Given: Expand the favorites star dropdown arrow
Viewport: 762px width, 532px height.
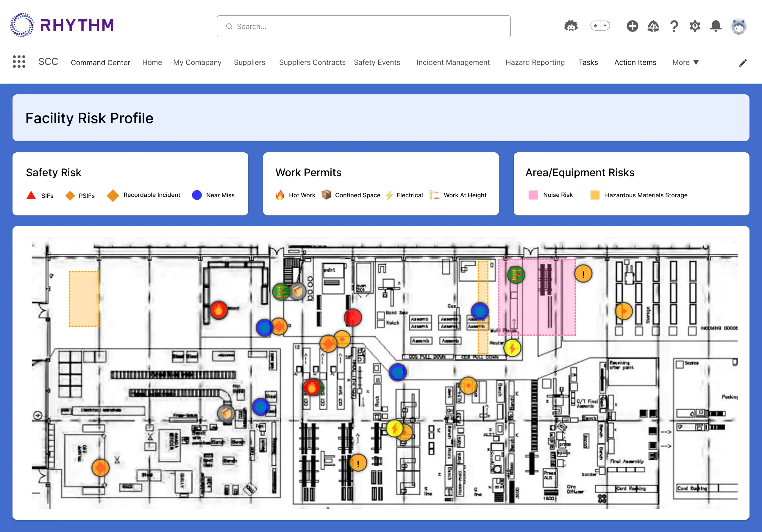Looking at the screenshot, I should (x=605, y=26).
